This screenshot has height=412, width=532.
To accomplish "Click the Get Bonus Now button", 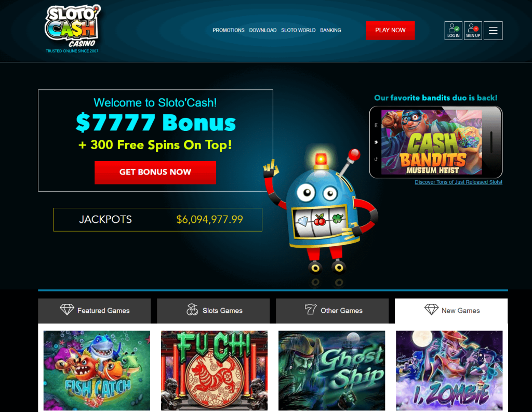I will pos(155,172).
